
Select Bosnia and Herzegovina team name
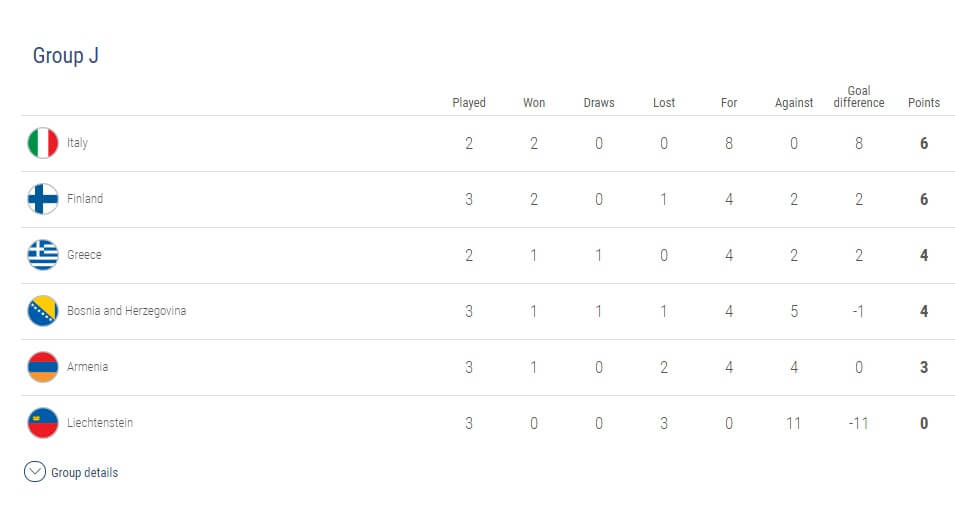127,311
